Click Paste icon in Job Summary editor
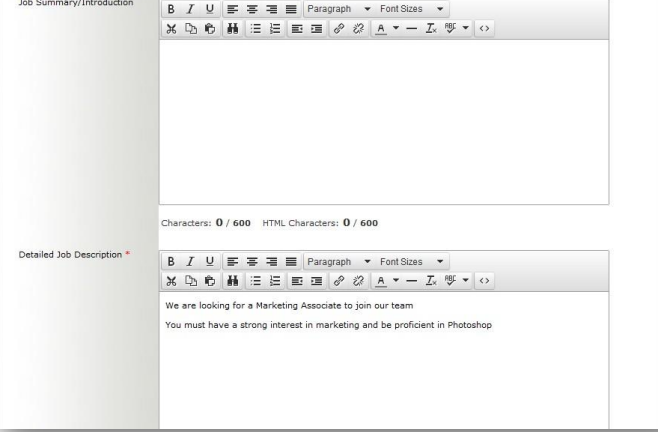This screenshot has width=658, height=432. pyautogui.click(x=210, y=29)
